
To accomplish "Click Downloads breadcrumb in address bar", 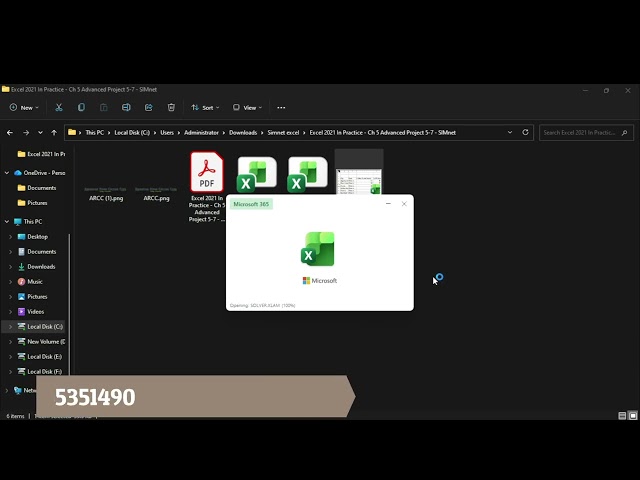I will pos(243,133).
